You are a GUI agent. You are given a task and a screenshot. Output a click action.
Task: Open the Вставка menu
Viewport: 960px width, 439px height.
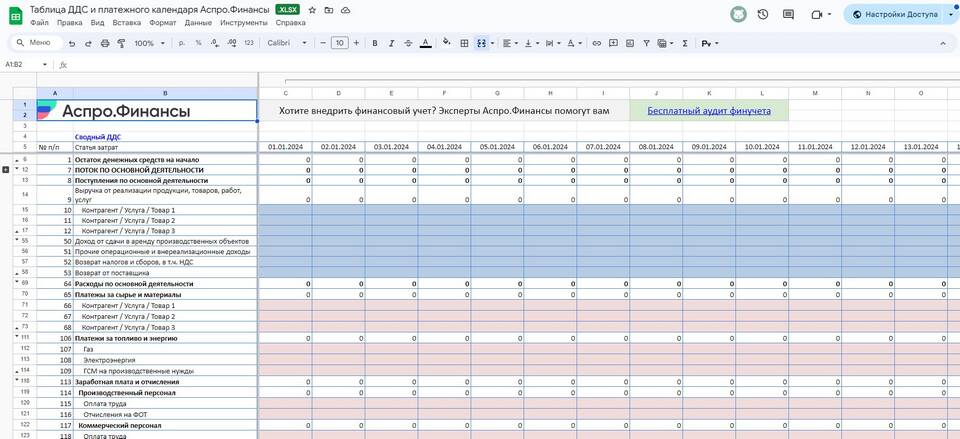point(127,22)
